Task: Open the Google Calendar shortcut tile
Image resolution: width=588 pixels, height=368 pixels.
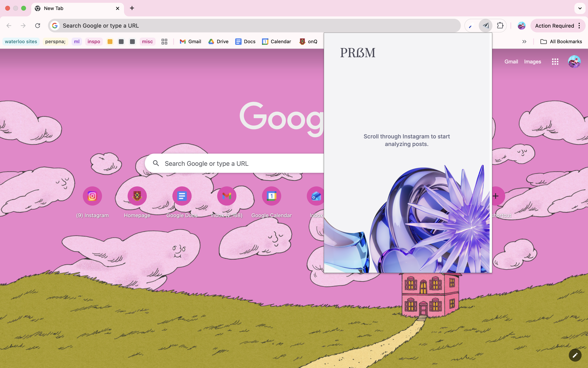Action: click(x=271, y=196)
